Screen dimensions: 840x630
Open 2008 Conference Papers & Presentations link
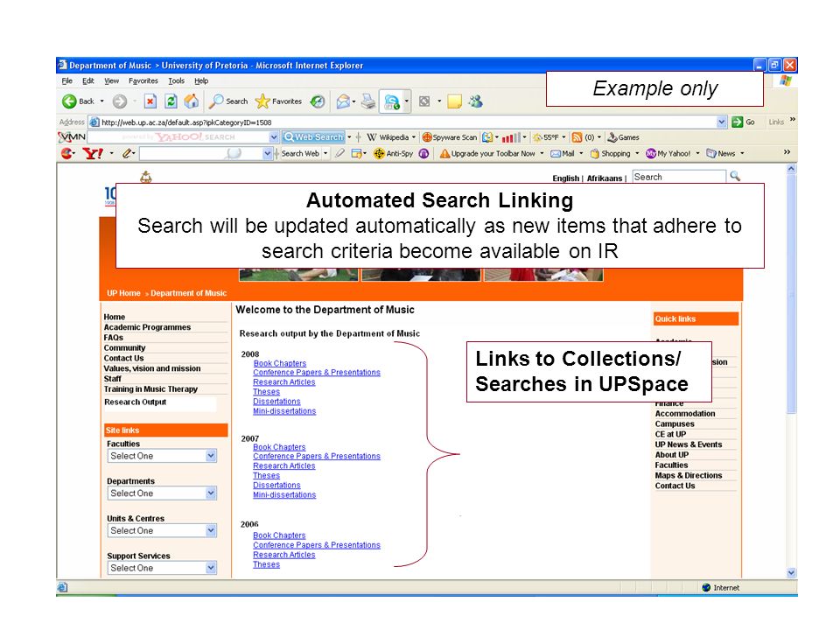(x=317, y=373)
